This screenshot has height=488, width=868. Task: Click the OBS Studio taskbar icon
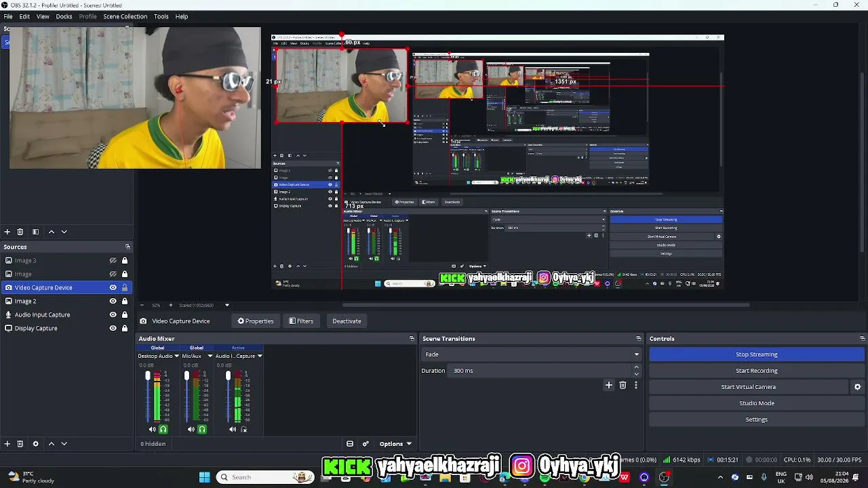(664, 477)
